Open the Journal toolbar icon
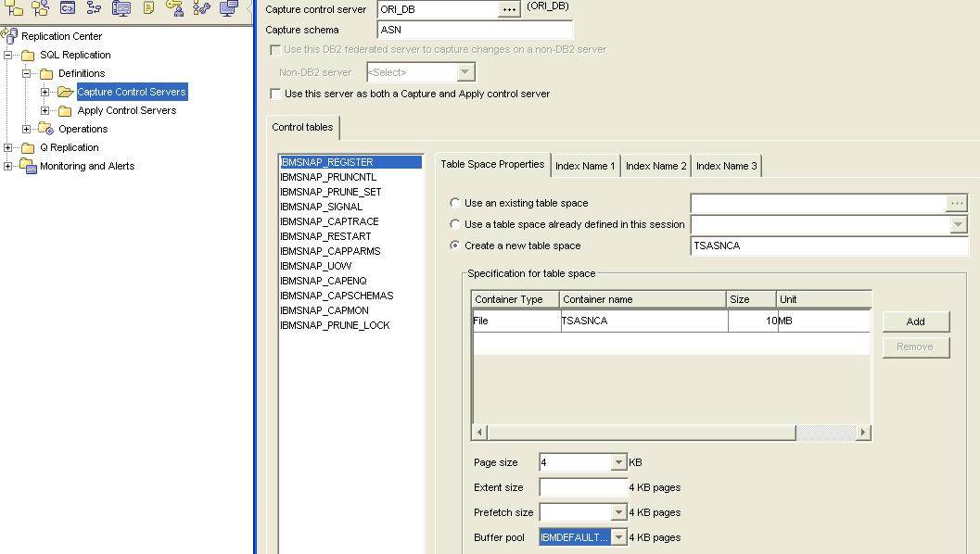Image resolution: width=980 pixels, height=554 pixels. [148, 9]
